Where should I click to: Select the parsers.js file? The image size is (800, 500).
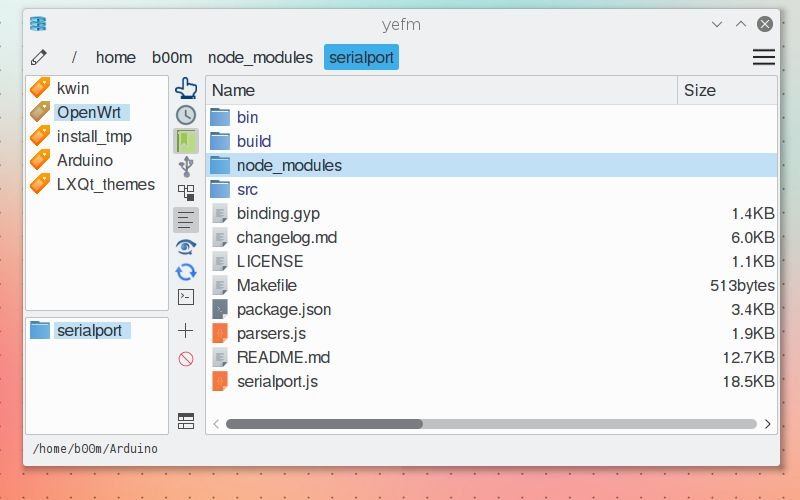click(x=271, y=333)
